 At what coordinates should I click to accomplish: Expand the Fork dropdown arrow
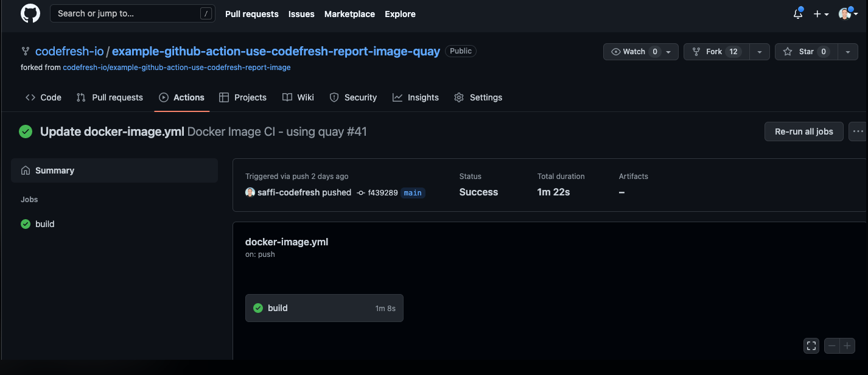[x=760, y=52]
